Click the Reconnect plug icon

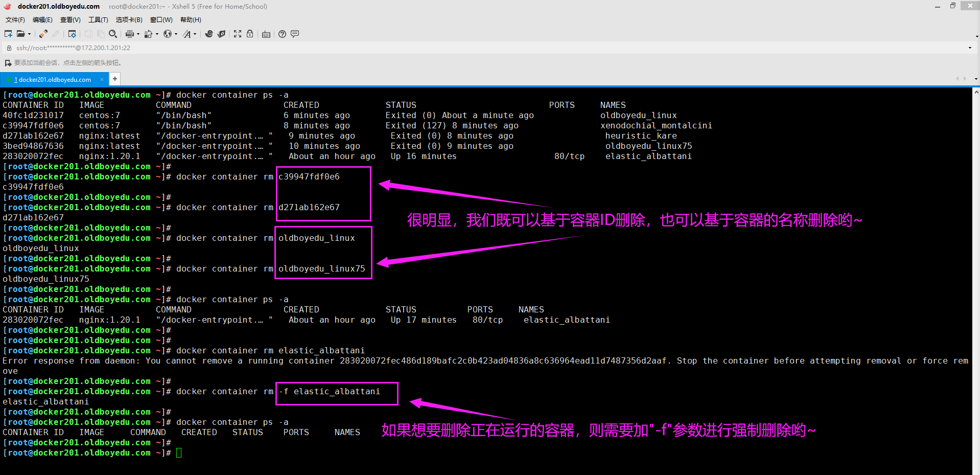pyautogui.click(x=43, y=34)
